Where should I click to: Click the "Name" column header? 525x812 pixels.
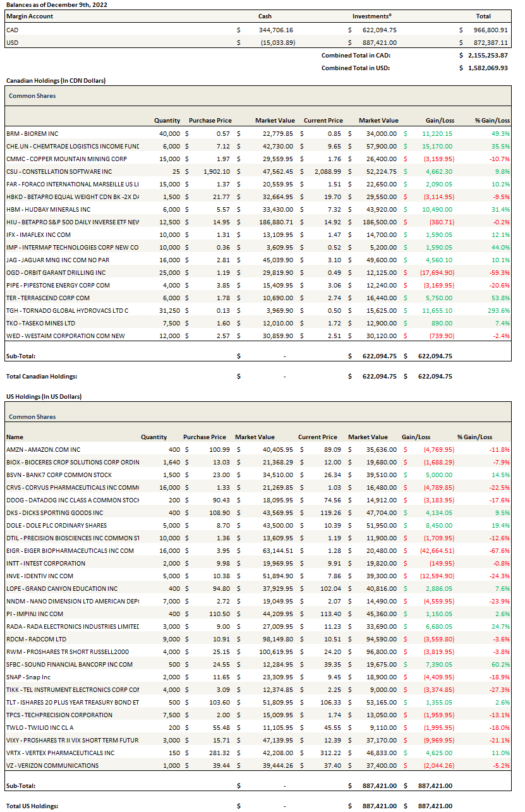point(15,437)
